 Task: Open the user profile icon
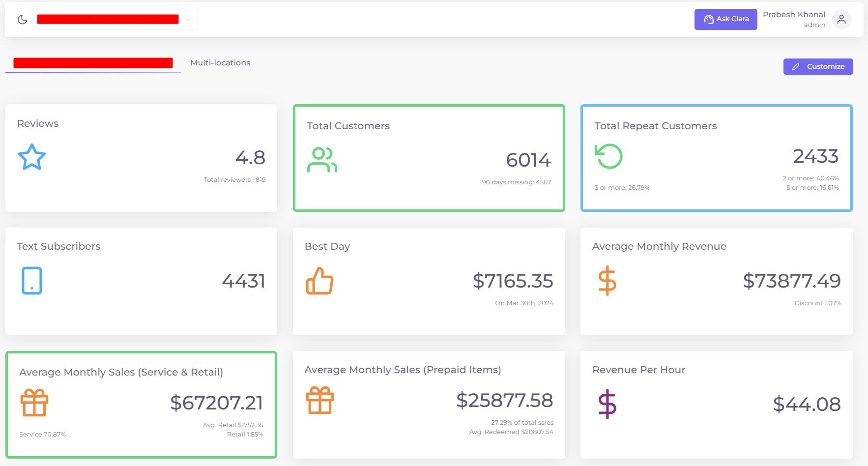pyautogui.click(x=841, y=19)
